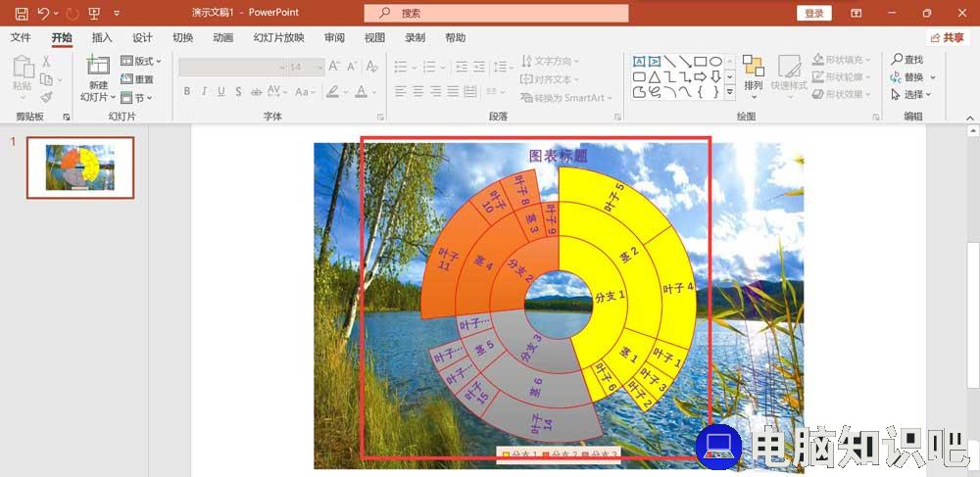
Task: Open the font name combo box
Action: pos(232,67)
